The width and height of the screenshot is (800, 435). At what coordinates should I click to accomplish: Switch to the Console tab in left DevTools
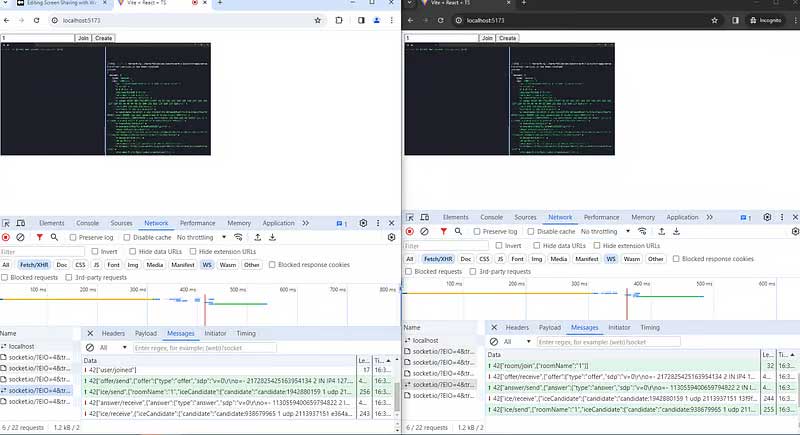pos(88,224)
